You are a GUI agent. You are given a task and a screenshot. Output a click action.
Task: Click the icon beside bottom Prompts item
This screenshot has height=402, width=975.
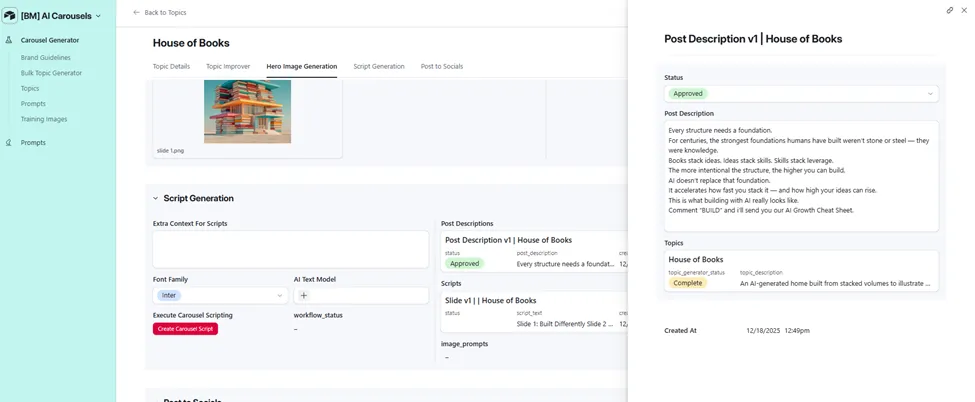9,143
